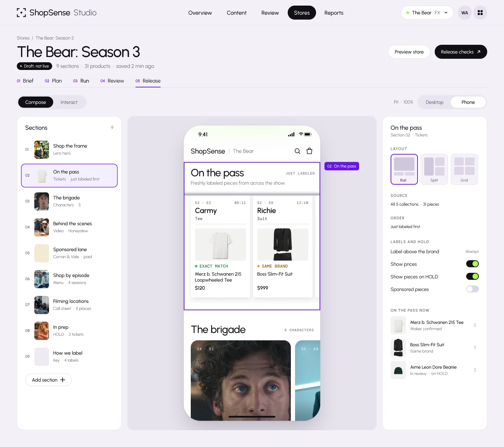Open the shopping bag icon in preview
The width and height of the screenshot is (504, 447).
tap(309, 151)
